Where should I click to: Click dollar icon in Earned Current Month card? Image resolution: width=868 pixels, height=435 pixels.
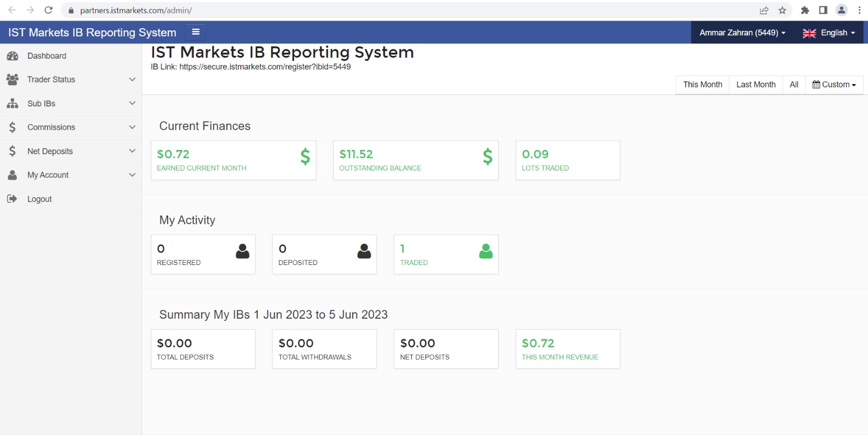pyautogui.click(x=305, y=156)
